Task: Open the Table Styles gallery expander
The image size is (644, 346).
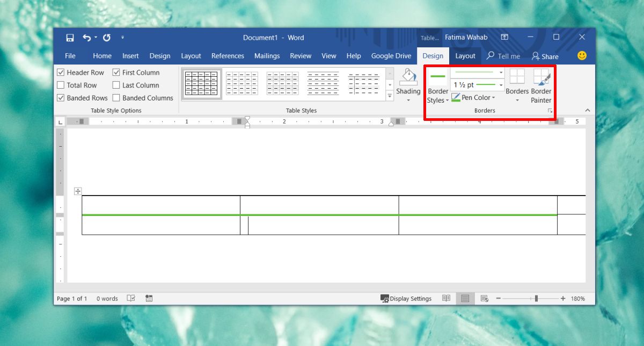Action: click(389, 96)
